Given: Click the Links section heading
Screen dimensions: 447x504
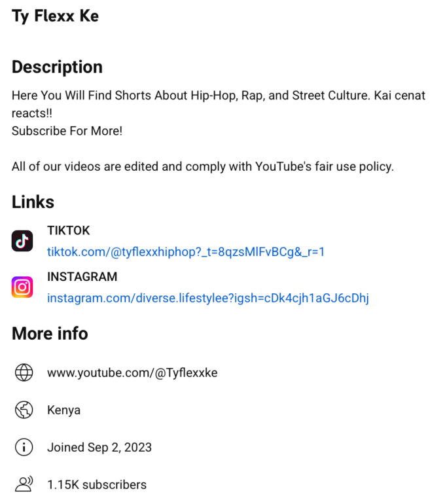Looking at the screenshot, I should (33, 202).
